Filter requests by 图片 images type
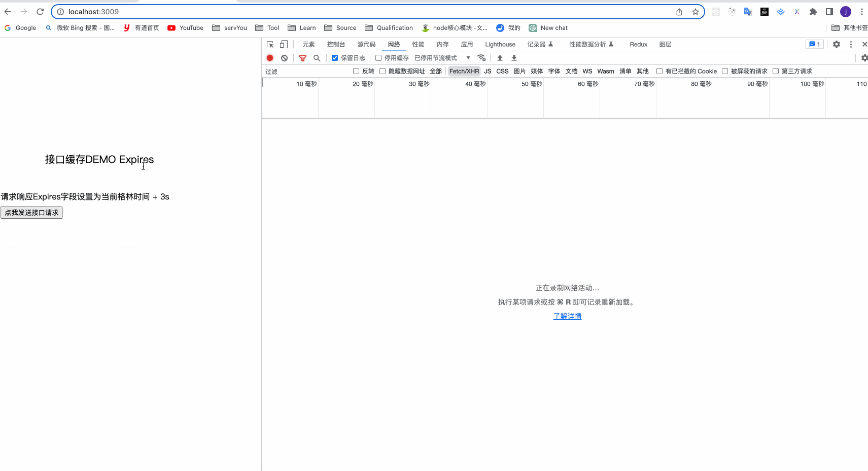 (519, 71)
